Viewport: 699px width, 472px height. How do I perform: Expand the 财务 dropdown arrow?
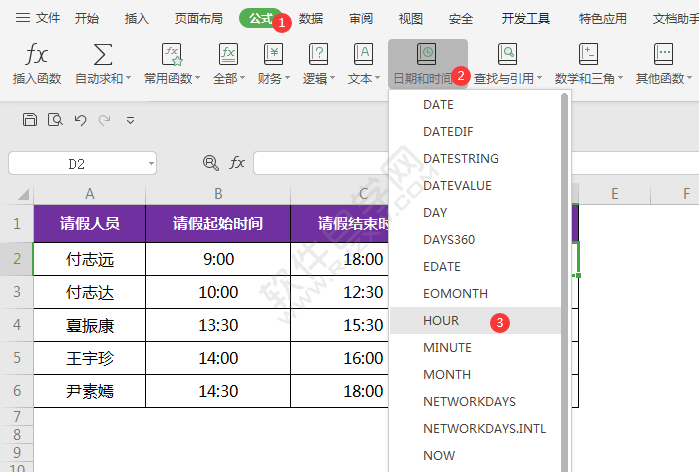pos(287,78)
